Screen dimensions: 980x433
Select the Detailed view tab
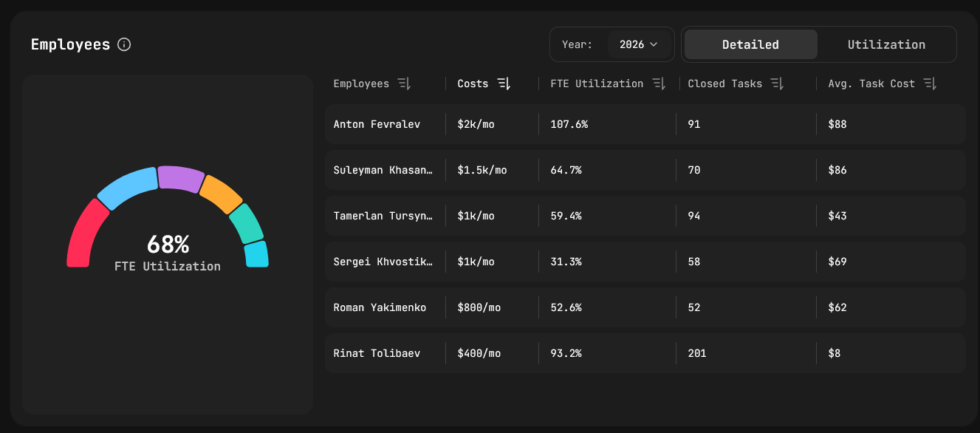click(x=750, y=44)
